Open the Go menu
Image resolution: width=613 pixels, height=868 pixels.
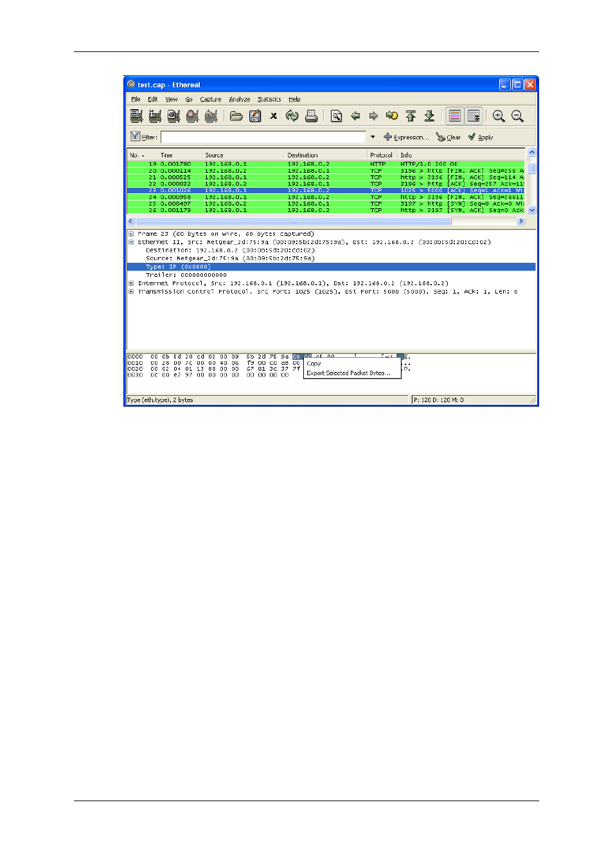click(189, 100)
